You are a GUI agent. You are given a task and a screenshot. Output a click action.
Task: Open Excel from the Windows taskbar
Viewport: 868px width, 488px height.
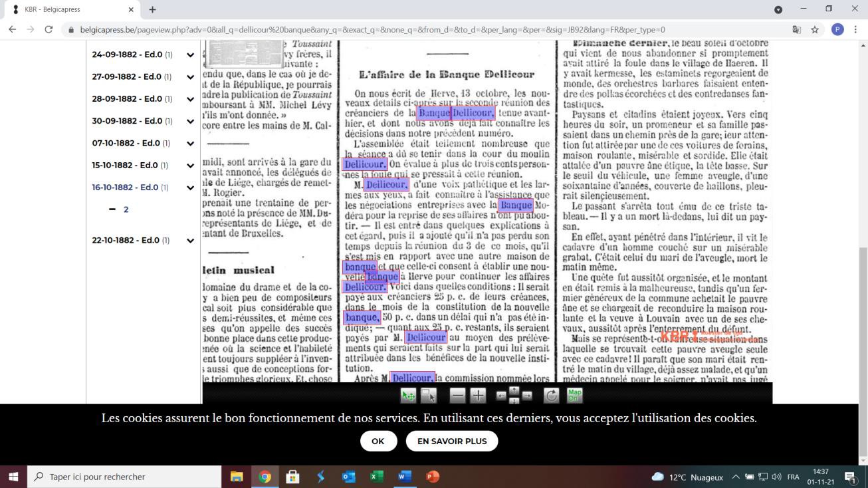coord(377,477)
